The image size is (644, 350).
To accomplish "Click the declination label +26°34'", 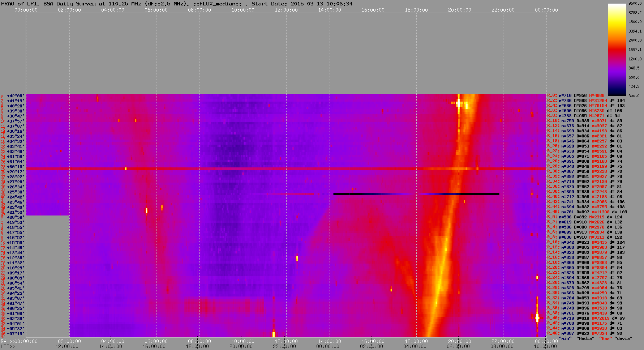I will (16, 187).
